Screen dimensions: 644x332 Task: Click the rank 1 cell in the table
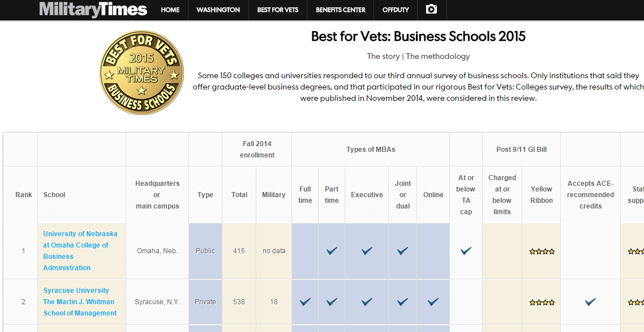tap(23, 250)
